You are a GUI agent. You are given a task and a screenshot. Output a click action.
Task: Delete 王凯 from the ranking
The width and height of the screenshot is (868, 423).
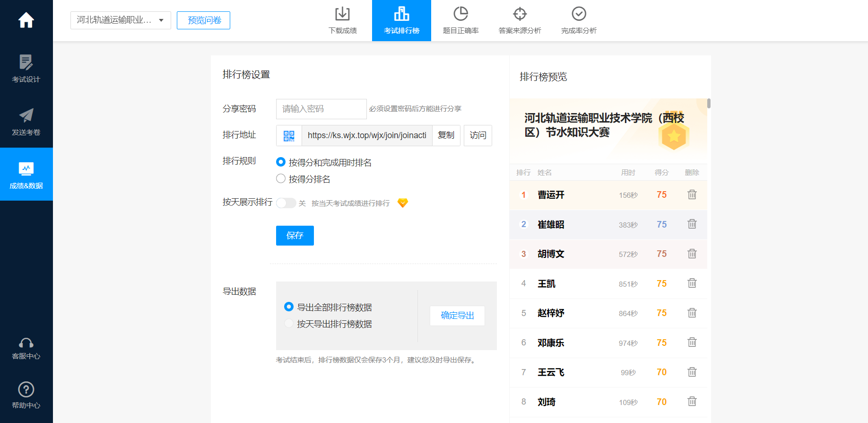point(692,283)
